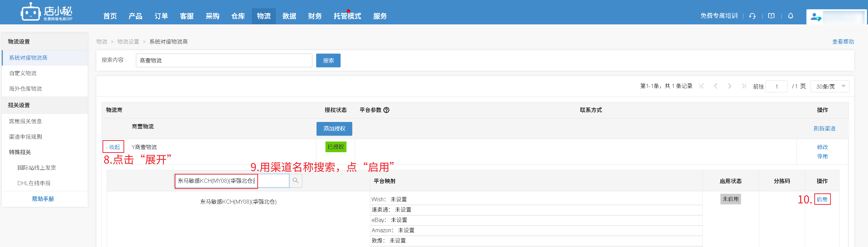Click the customer service headset icon
868x247 pixels.
pyautogui.click(x=752, y=16)
